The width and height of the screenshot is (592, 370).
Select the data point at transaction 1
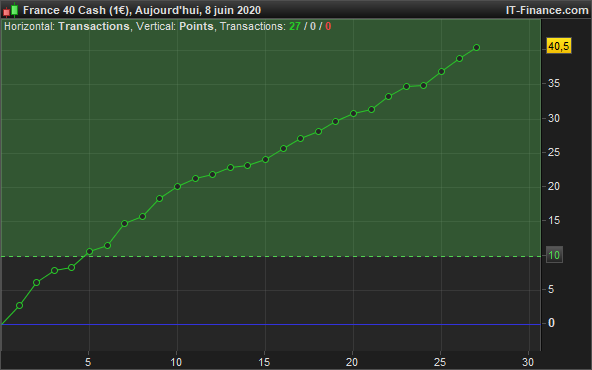[x=19, y=305]
